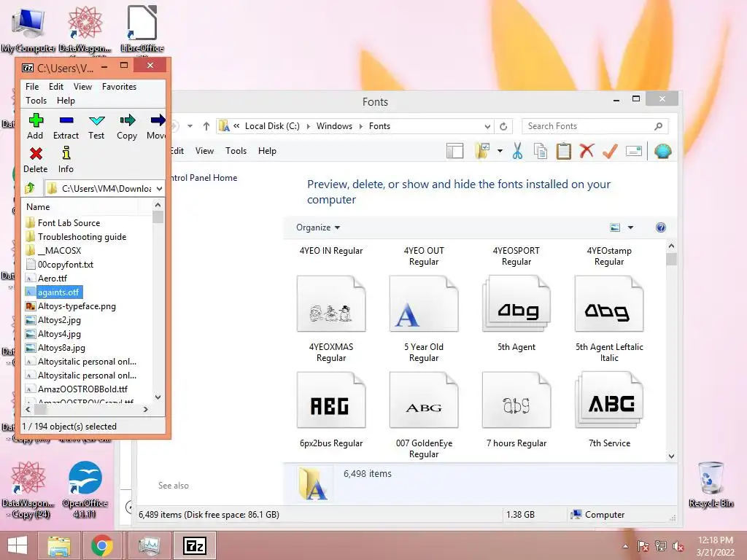Click the rename icon in Fonts toolbar
The width and height of the screenshot is (747, 560).
(634, 152)
